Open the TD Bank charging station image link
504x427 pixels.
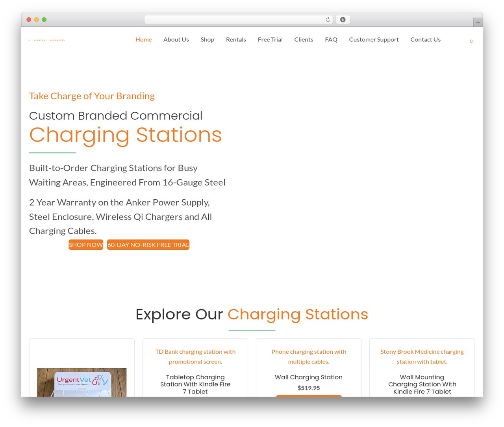(x=195, y=356)
